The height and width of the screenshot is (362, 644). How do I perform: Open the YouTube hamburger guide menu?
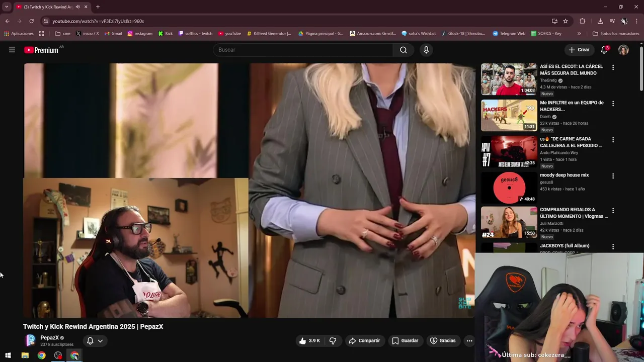pyautogui.click(x=12, y=50)
